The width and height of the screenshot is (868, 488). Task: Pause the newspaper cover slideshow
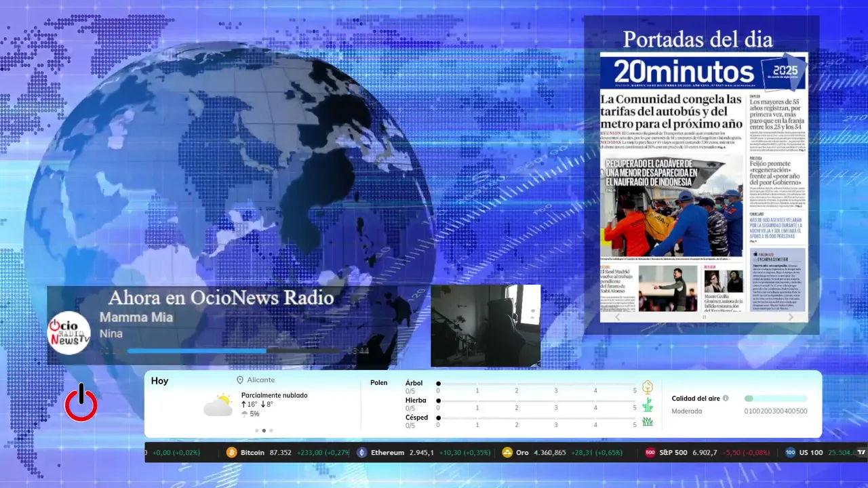pyautogui.click(x=704, y=317)
